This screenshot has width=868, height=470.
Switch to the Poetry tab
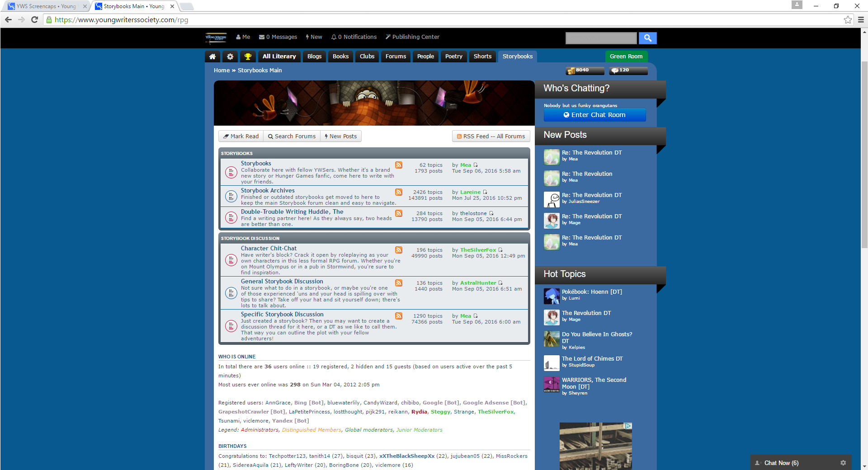pos(453,56)
